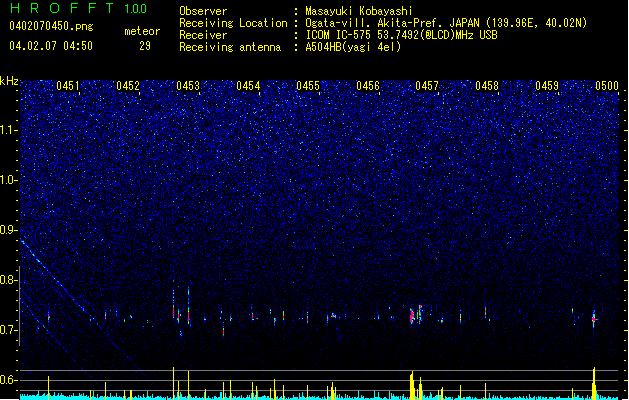Click the bright echo just before 0500
Image resolution: width=629 pixels, height=400 pixels.
point(594,319)
